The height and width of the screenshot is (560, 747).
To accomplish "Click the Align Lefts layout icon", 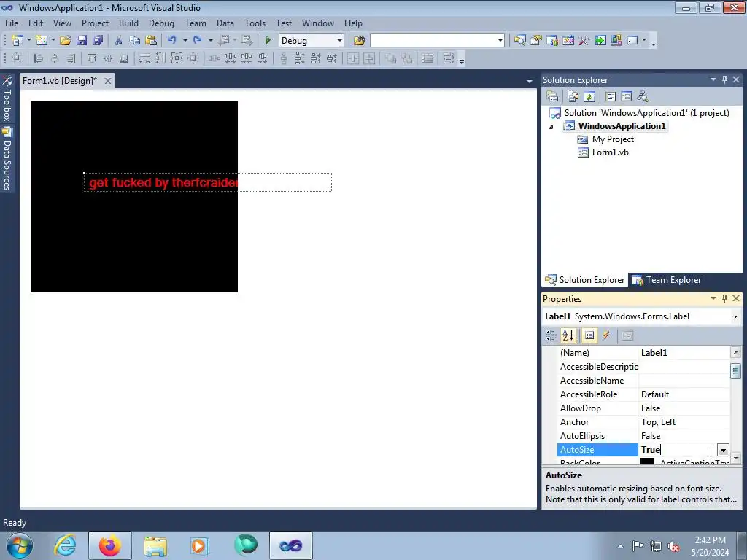I will point(39,58).
